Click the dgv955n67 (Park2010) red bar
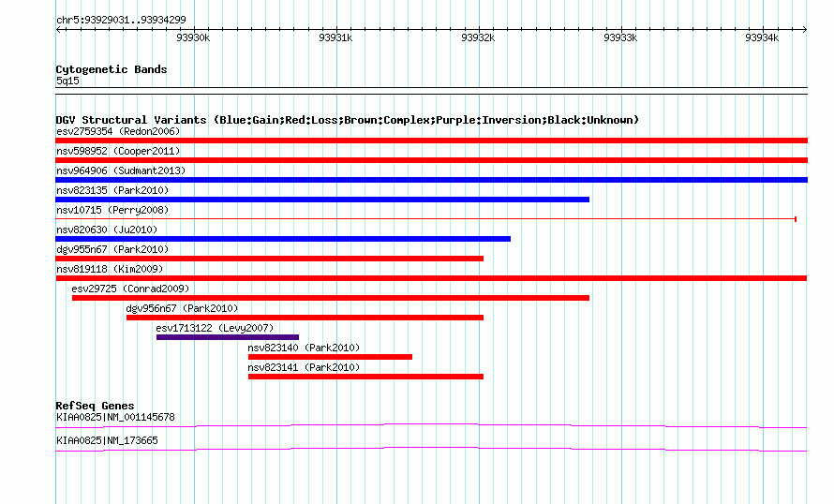Screen dimensions: 834x504 click(270, 259)
